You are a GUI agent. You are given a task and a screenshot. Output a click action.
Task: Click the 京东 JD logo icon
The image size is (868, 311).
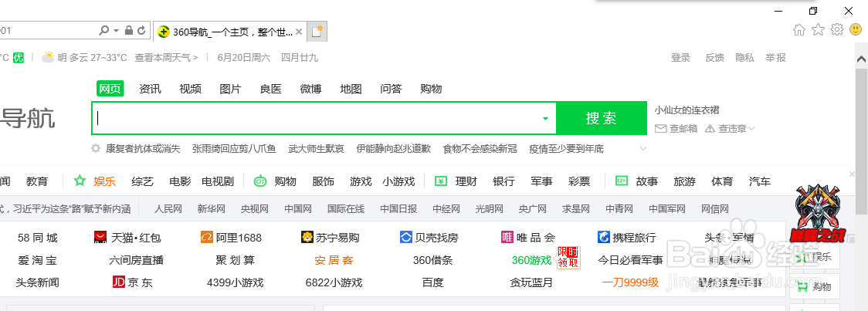[x=118, y=282]
